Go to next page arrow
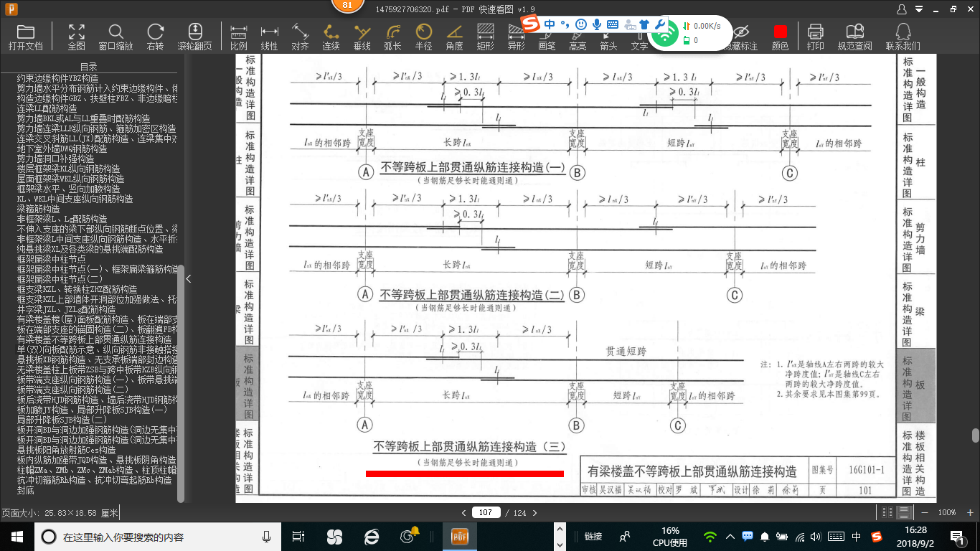980x551 pixels. 534,512
